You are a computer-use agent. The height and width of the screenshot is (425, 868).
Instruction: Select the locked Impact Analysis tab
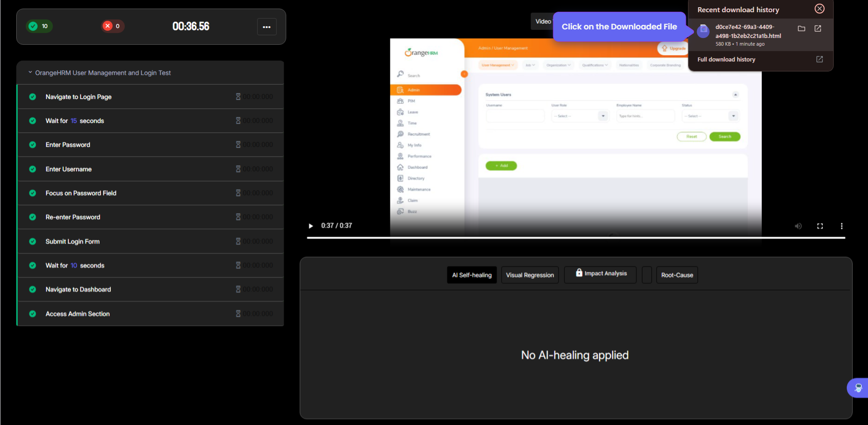[600, 274]
